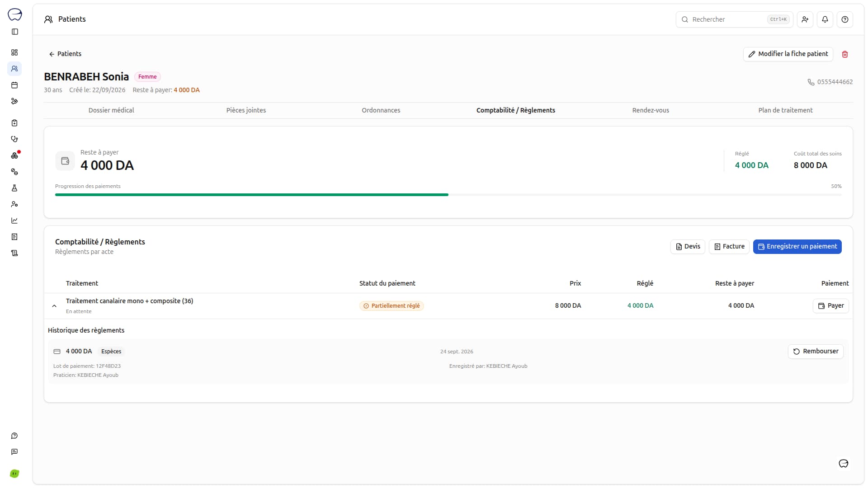Image resolution: width=868 pixels, height=488 pixels.
Task: Switch to Ordonnances tab
Action: coord(381,110)
